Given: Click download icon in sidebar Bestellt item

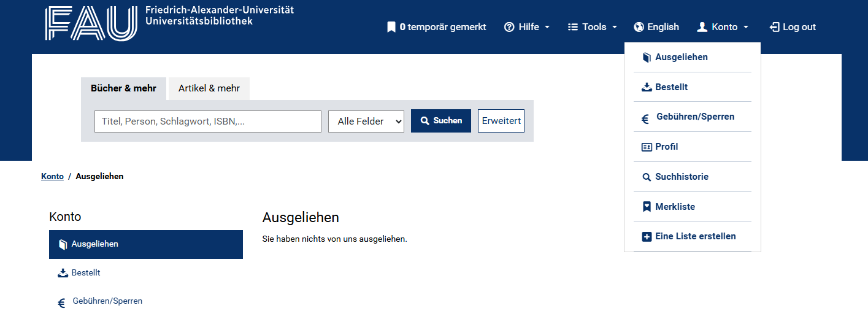Looking at the screenshot, I should click(63, 273).
